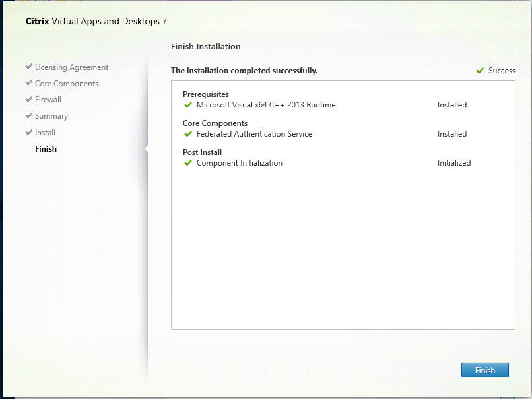Click the Post Install section heading
The height and width of the screenshot is (399, 532).
[202, 152]
